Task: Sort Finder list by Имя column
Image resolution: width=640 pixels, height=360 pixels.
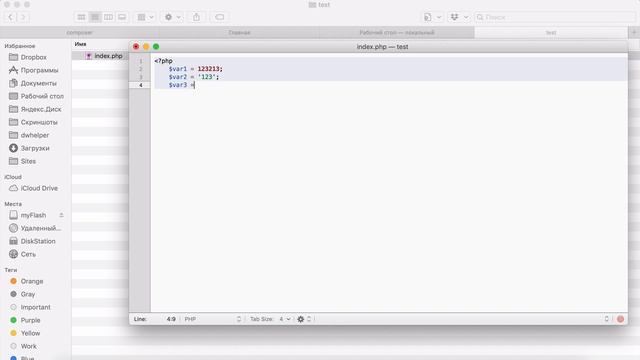Action: click(x=80, y=44)
